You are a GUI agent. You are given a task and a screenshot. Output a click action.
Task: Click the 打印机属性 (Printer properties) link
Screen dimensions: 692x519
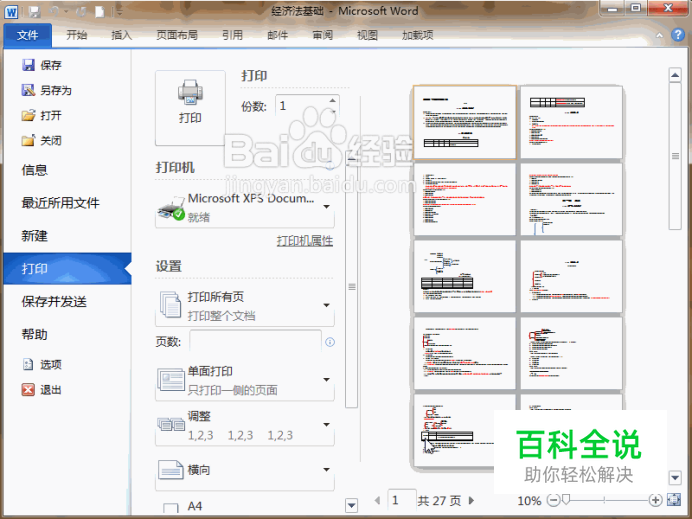(x=305, y=241)
